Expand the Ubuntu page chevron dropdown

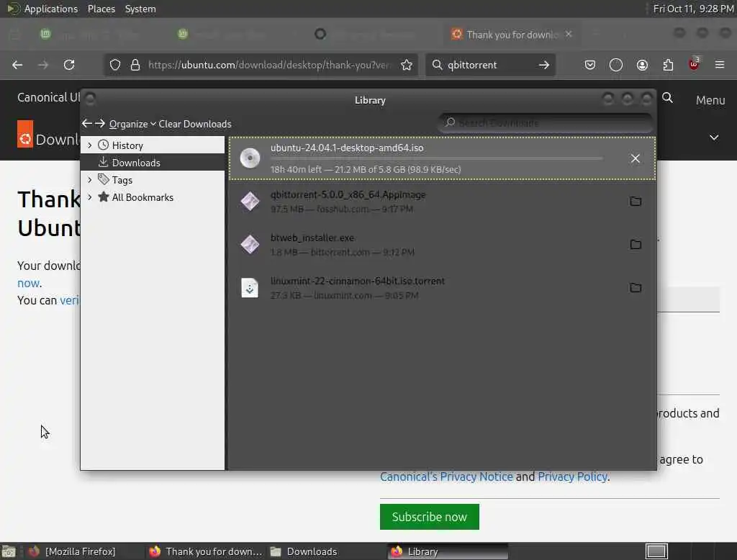714,137
